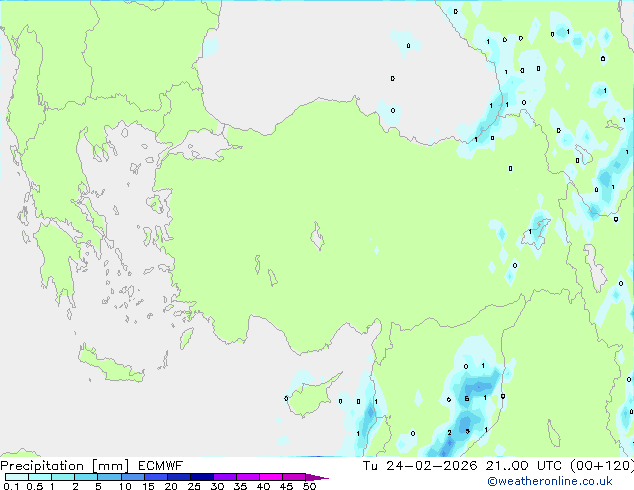
Task: Select the 10–15 mm legend color box
Action: [x=132, y=477]
